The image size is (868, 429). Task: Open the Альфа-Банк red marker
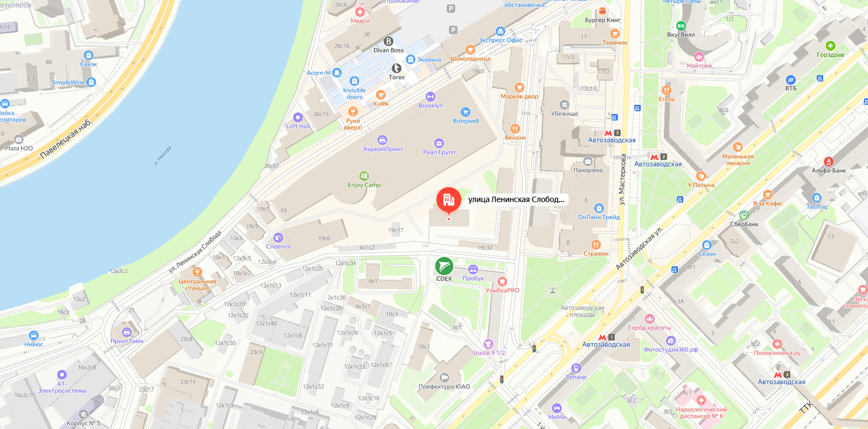829,162
